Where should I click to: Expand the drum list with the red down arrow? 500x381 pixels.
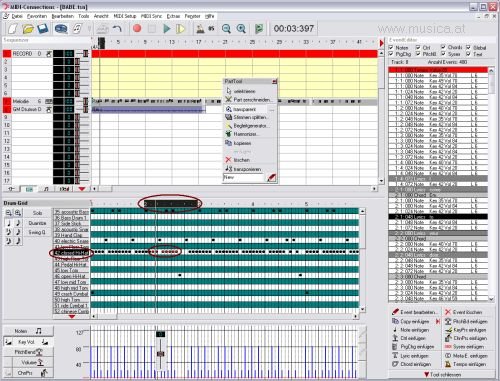pos(72,316)
